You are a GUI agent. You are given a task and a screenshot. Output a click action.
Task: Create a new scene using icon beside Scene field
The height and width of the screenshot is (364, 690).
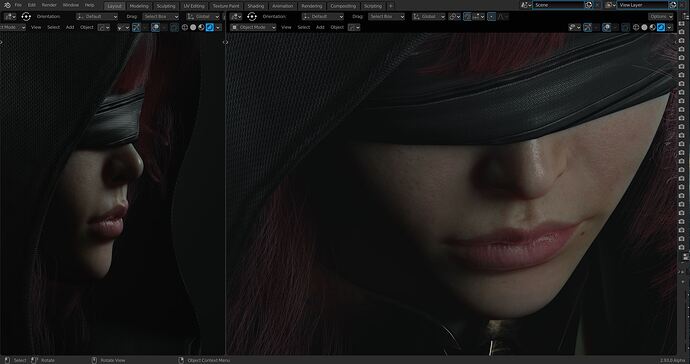[x=588, y=5]
